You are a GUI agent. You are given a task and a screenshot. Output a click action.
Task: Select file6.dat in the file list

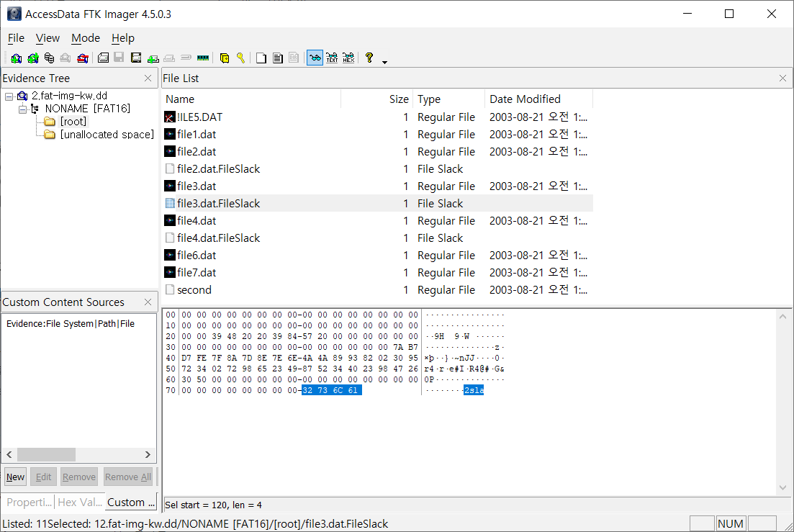click(197, 255)
